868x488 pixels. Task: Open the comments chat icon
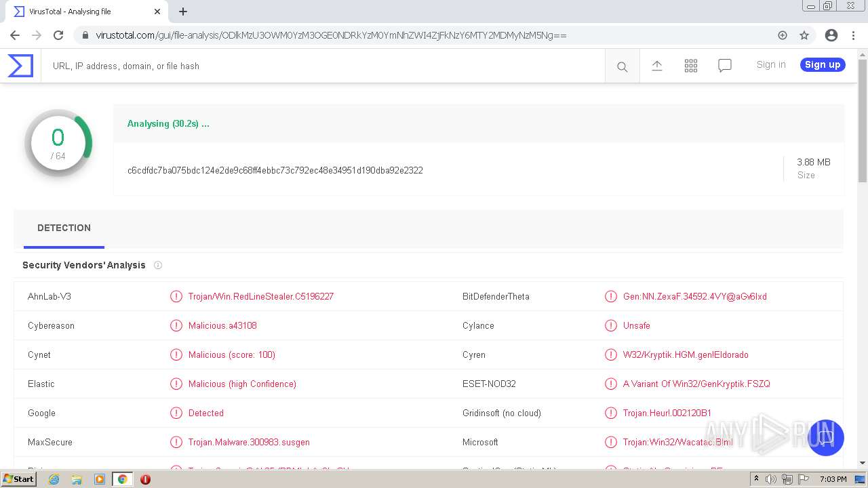724,66
